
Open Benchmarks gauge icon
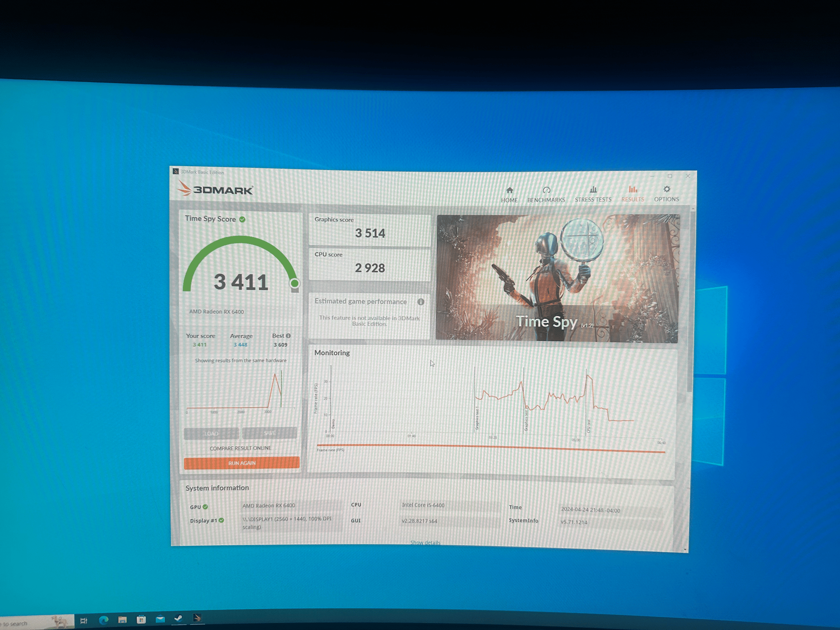[546, 190]
